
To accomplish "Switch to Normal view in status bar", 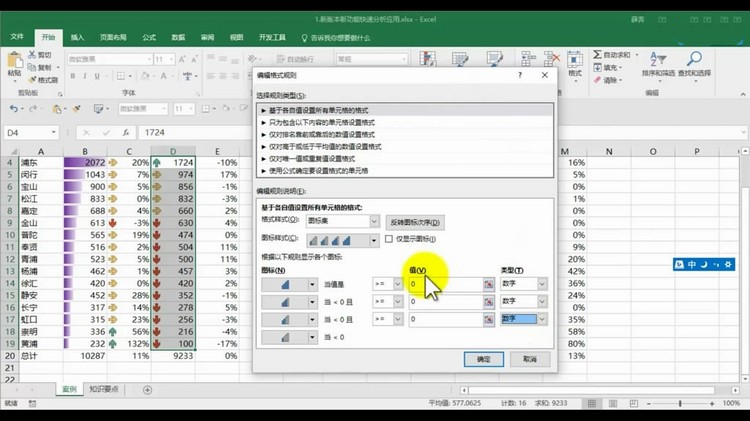I will click(x=592, y=403).
